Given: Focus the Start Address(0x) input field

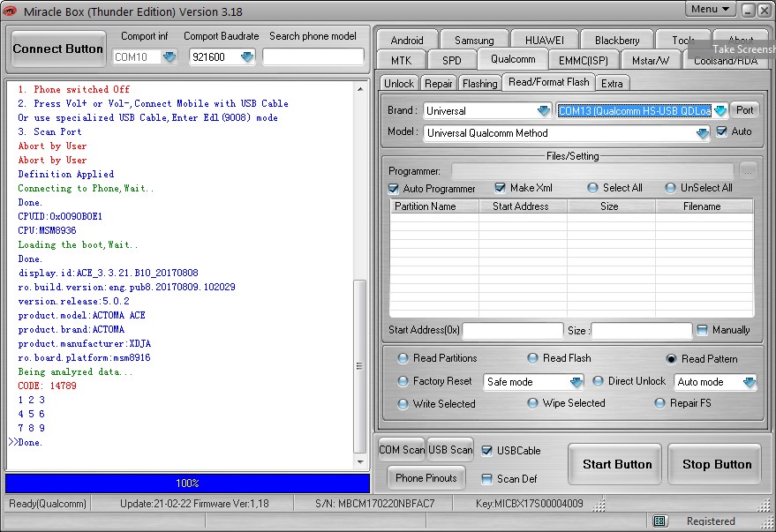Looking at the screenshot, I should click(513, 331).
